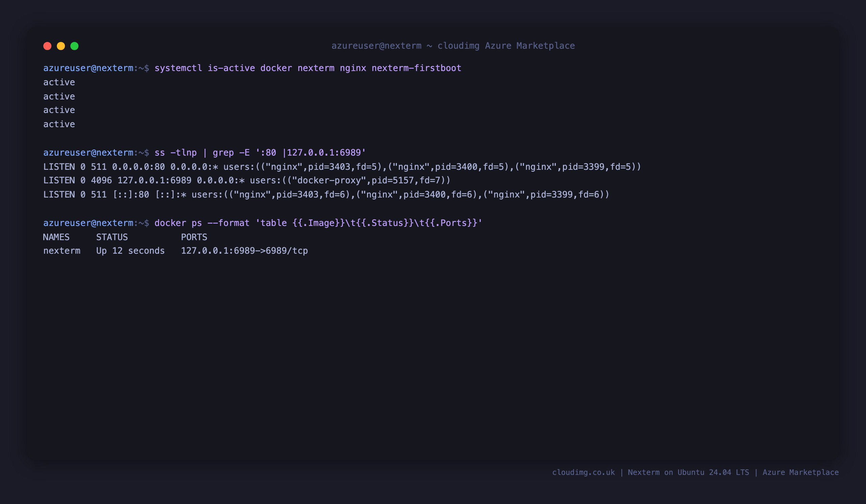Click the 'LISTEN 0 511 0.0.0.0:80' output line

342,167
